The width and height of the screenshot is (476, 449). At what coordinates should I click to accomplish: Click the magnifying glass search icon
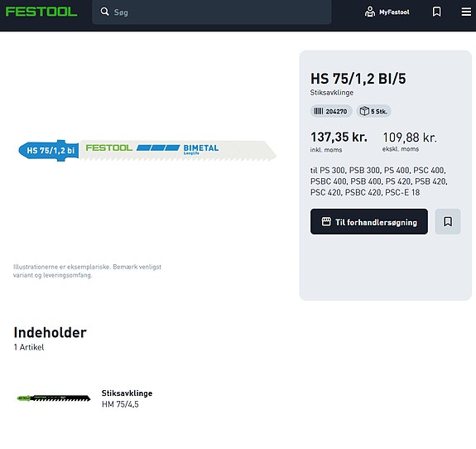104,12
